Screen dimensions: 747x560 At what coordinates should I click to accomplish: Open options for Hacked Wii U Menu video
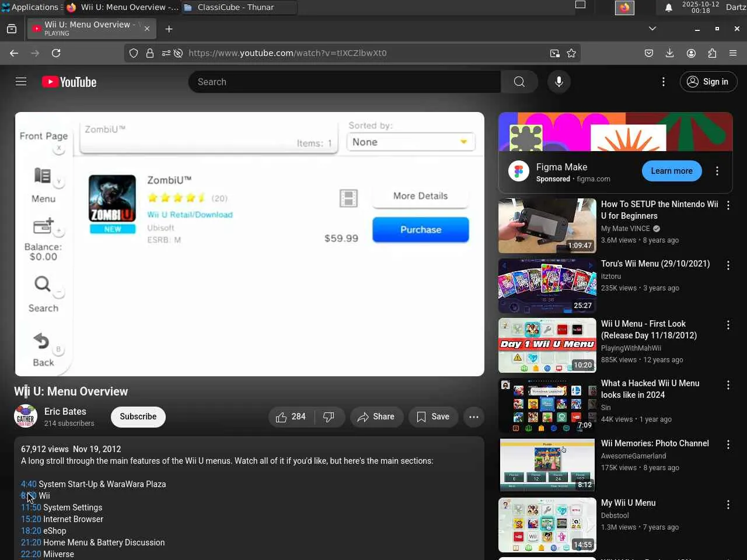pos(728,385)
